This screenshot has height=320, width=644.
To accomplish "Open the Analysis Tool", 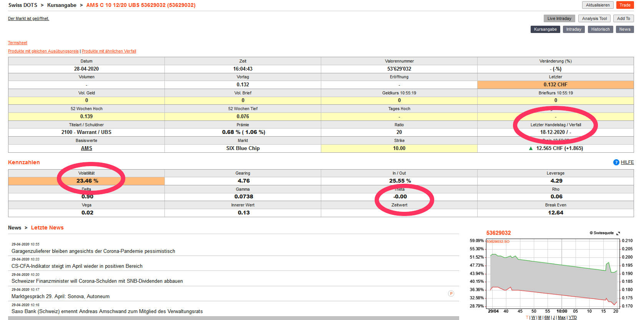I will pyautogui.click(x=594, y=18).
